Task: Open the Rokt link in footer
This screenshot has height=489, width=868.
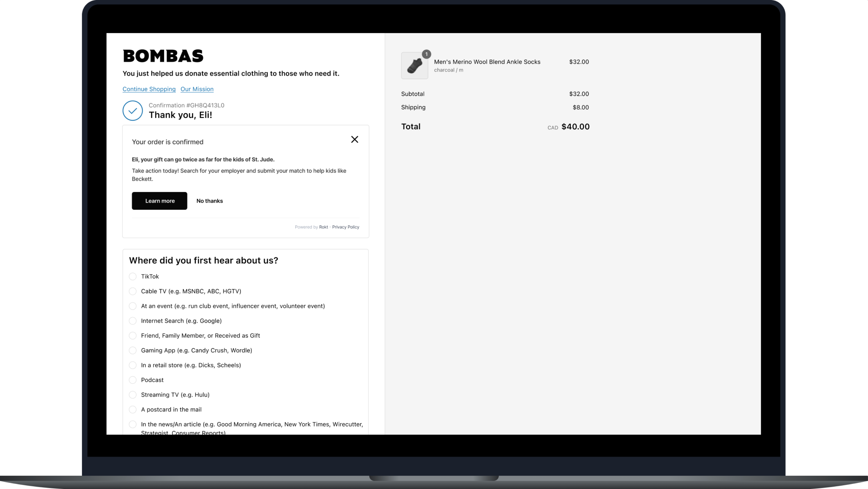Action: coord(323,227)
